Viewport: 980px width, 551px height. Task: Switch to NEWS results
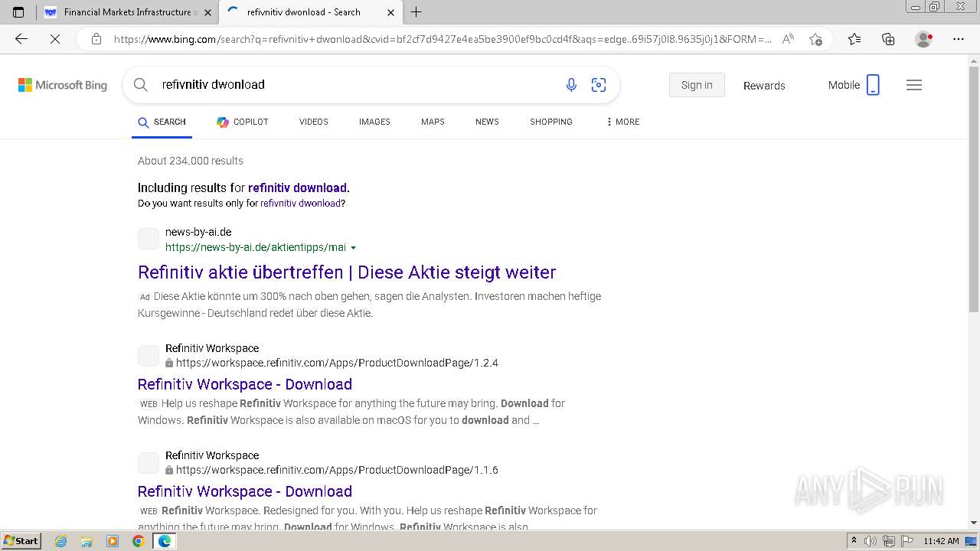pos(487,122)
